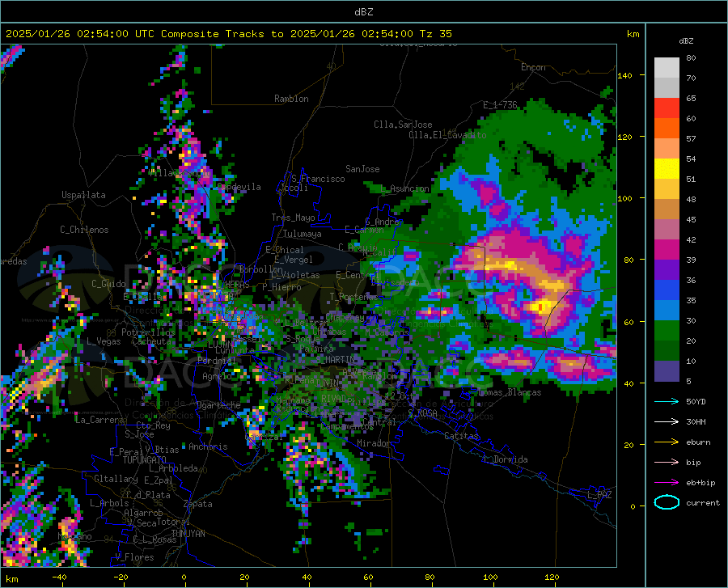Select the orange 60 dBZ legend swatch
This screenshot has height=588, width=728.
tap(667, 128)
